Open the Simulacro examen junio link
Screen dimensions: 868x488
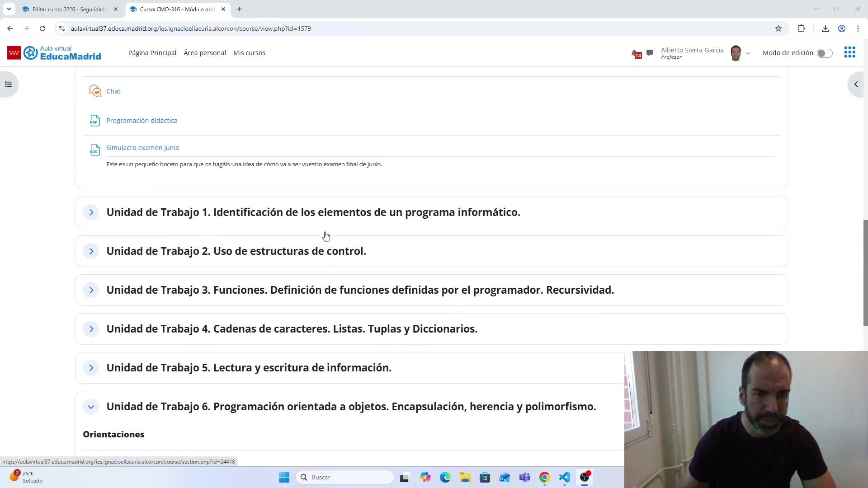[142, 148]
